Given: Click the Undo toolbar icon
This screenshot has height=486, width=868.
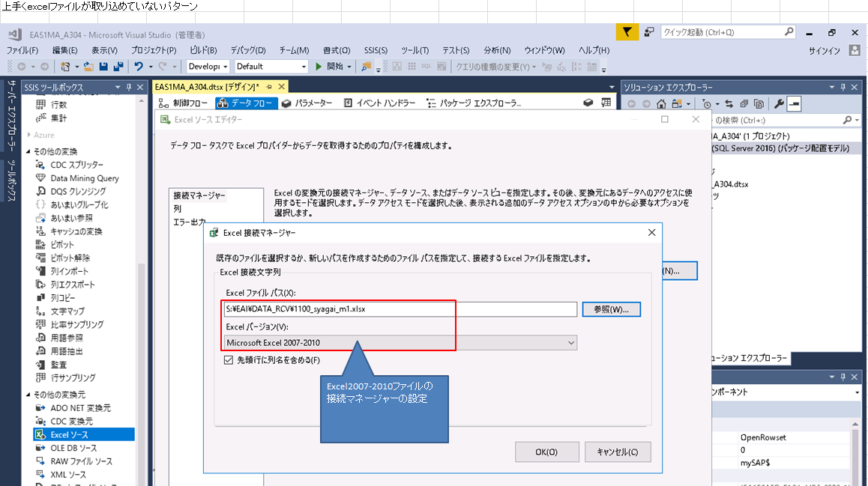Looking at the screenshot, I should [x=139, y=67].
